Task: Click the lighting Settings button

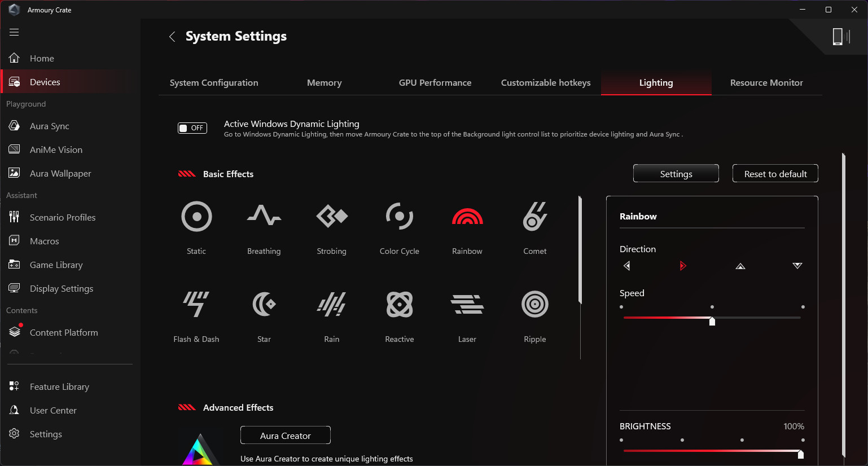Action: [x=676, y=174]
